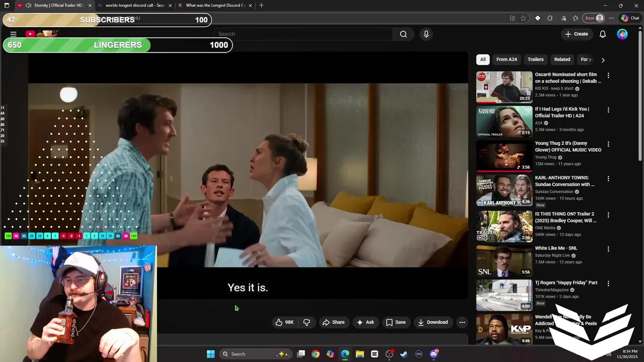The height and width of the screenshot is (362, 644).
Task: Switch to What was the Longest Discord tab
Action: coord(215,6)
